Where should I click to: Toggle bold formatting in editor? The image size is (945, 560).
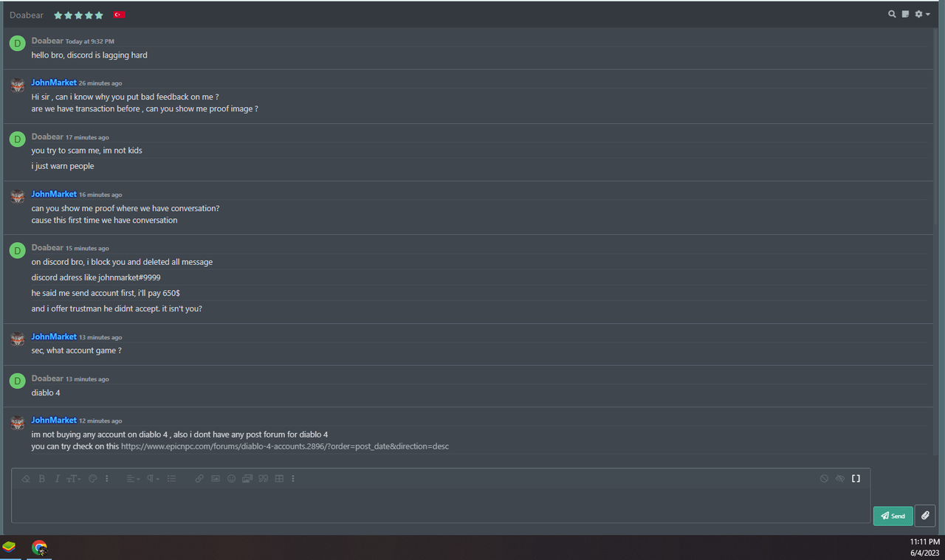pos(42,479)
